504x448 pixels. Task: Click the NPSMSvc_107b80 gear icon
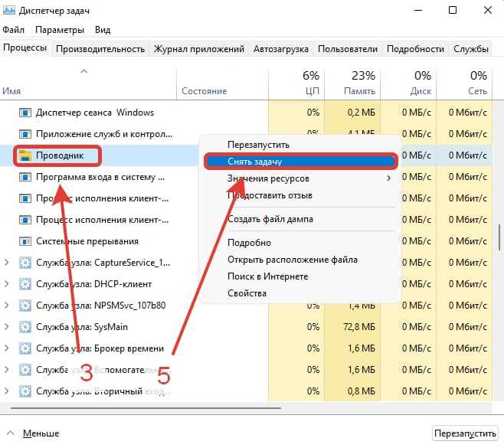[25, 306]
